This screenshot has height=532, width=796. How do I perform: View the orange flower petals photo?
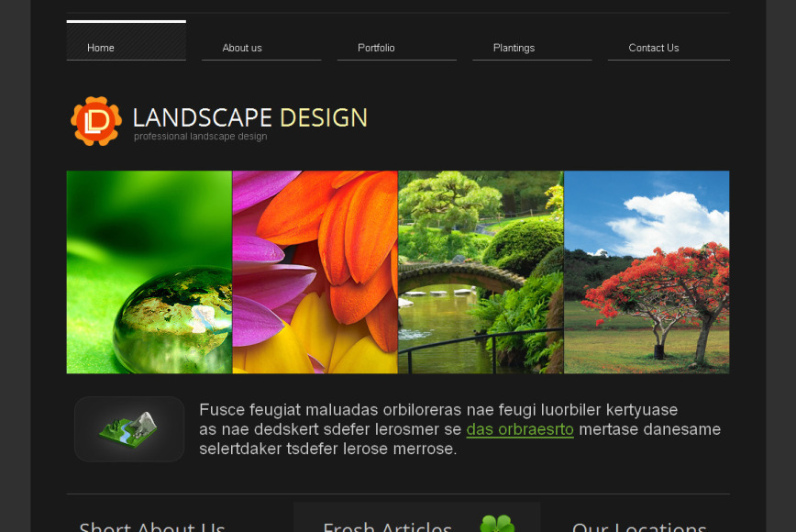point(315,272)
